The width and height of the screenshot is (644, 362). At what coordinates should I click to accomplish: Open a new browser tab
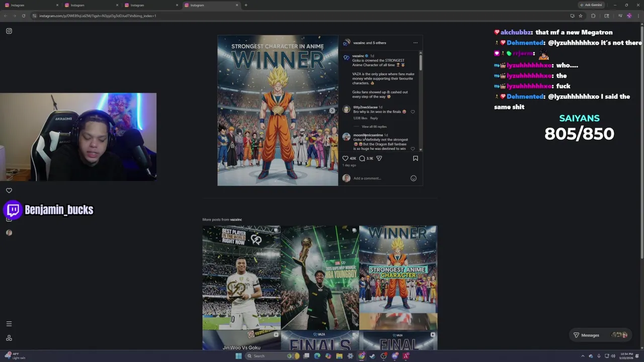[x=246, y=5]
